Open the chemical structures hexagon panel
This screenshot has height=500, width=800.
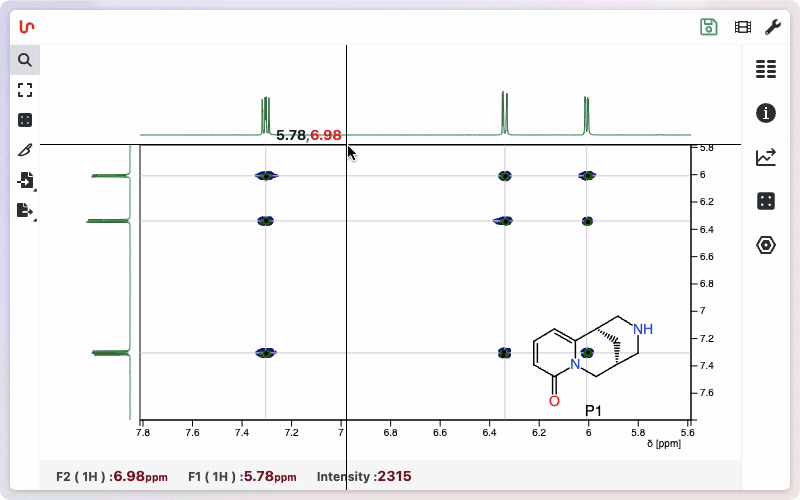[766, 245]
